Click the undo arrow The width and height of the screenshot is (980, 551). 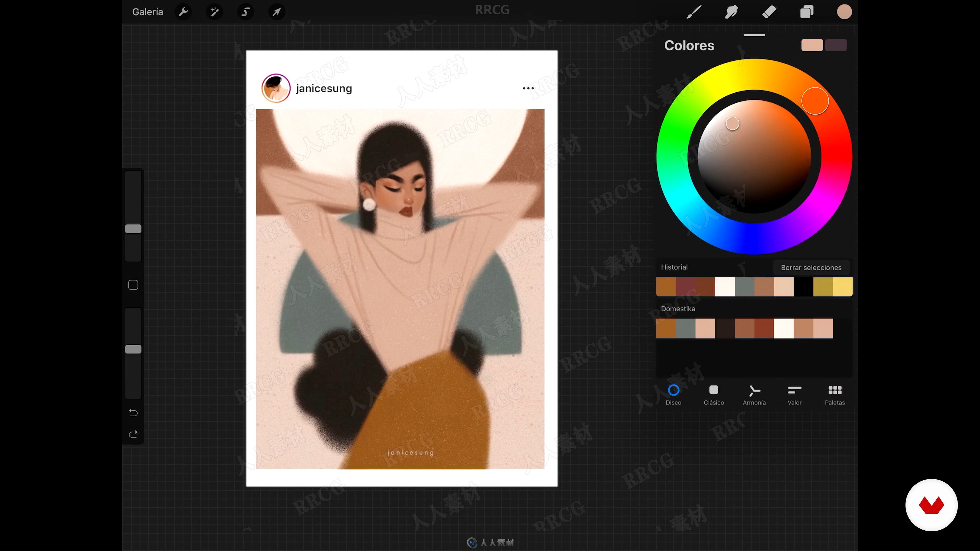tap(133, 412)
